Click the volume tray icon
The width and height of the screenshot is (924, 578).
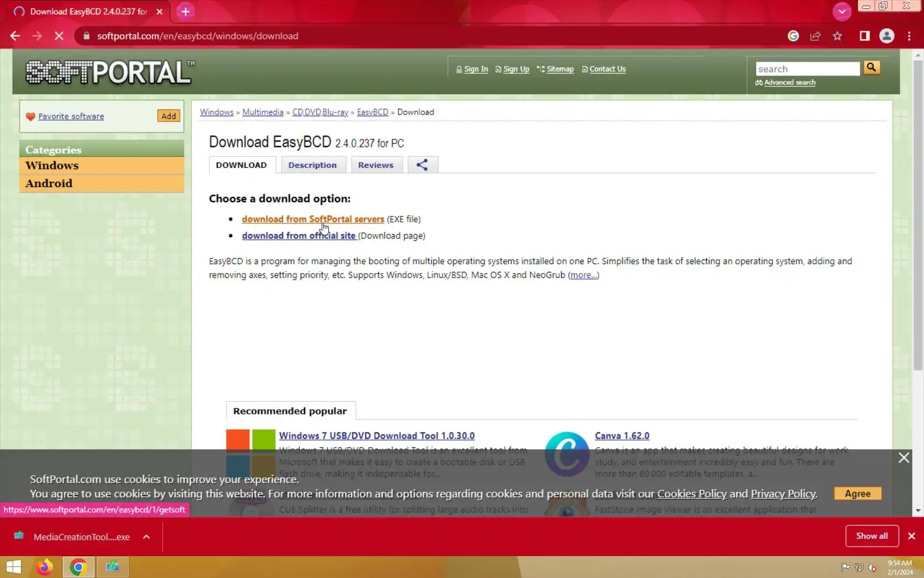872,568
